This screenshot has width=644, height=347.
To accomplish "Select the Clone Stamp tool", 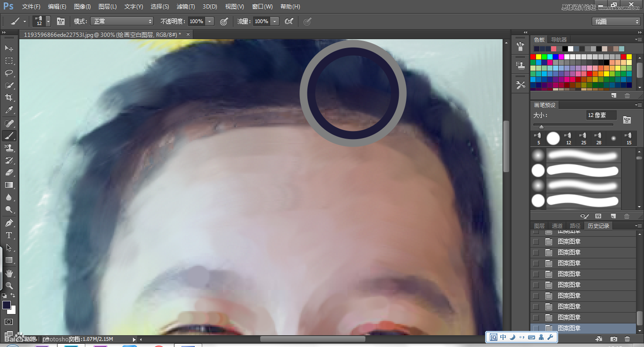I will coord(9,148).
